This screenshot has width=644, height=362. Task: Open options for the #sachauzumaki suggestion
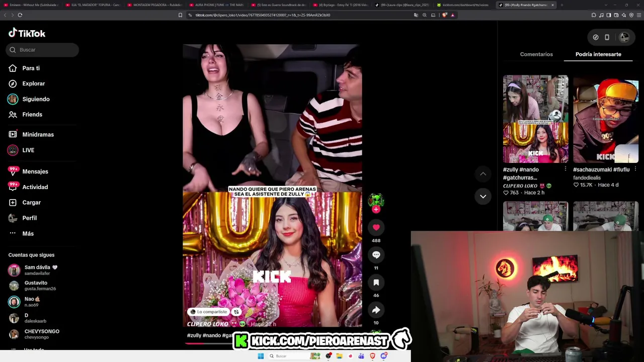[x=635, y=169]
